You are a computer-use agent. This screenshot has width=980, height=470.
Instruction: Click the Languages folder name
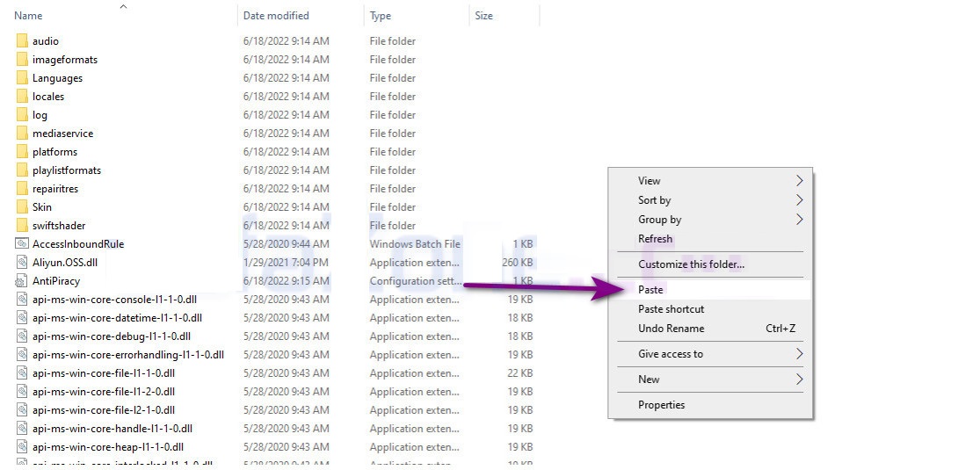tap(57, 78)
